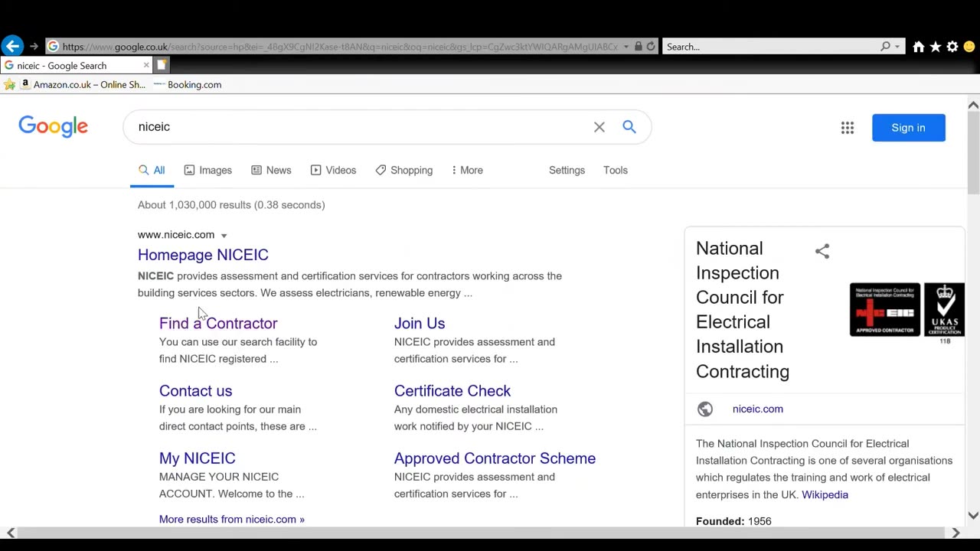Open the Google apps grid icon
The image size is (980, 551).
(848, 128)
